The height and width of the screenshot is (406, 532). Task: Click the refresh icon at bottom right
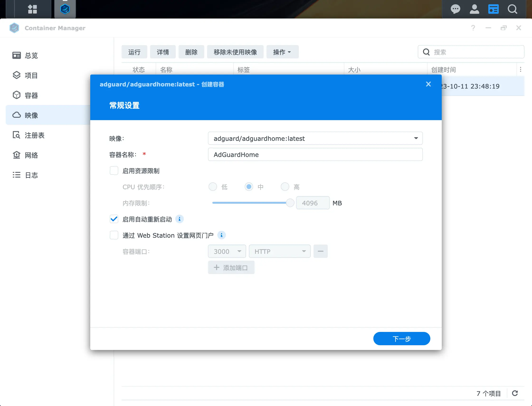[x=515, y=393]
